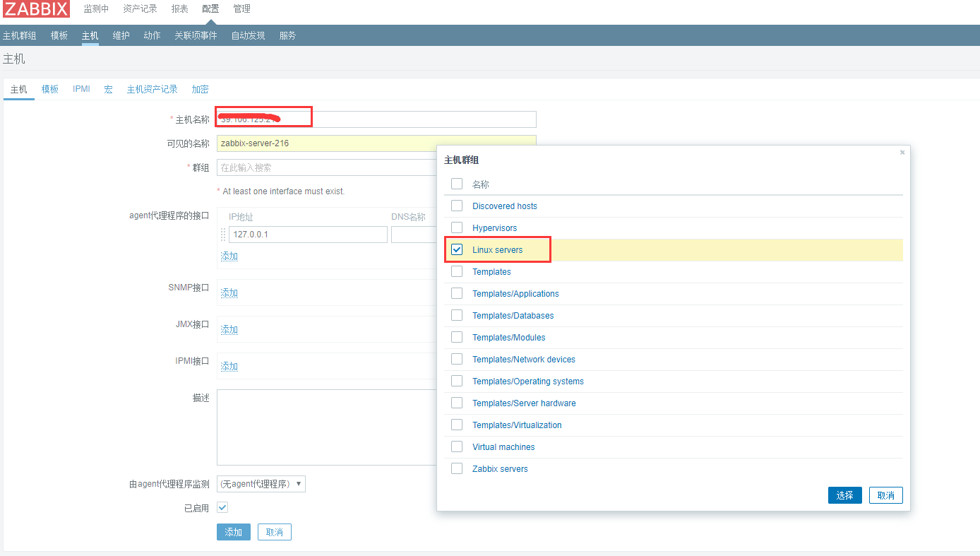Go to 自动发现 submenu

pyautogui.click(x=248, y=35)
